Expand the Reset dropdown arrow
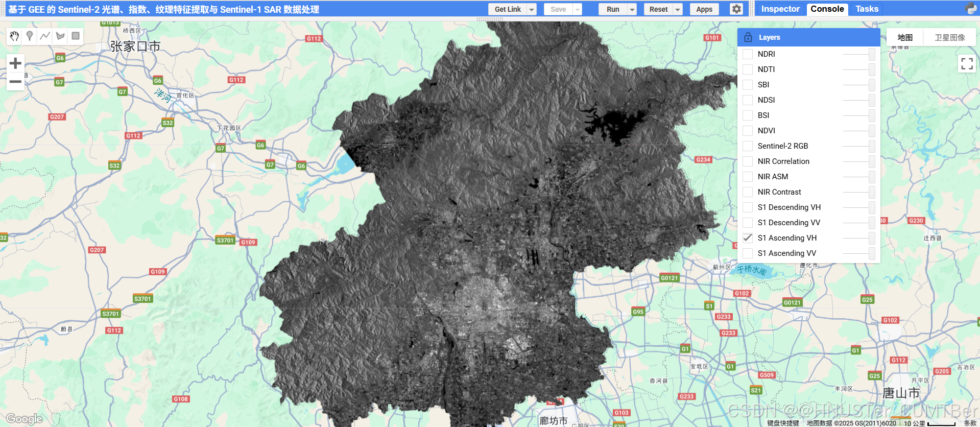This screenshot has height=427, width=980. click(678, 9)
